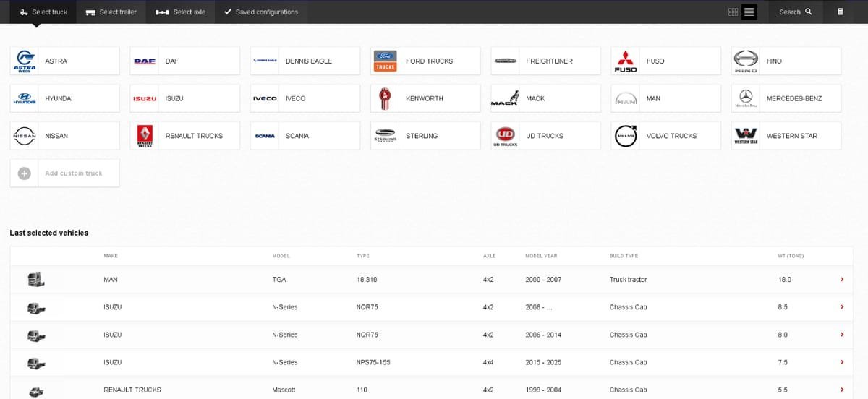This screenshot has height=399, width=868.
Task: Click the 1999 - 2004 model year
Action: 543,390
